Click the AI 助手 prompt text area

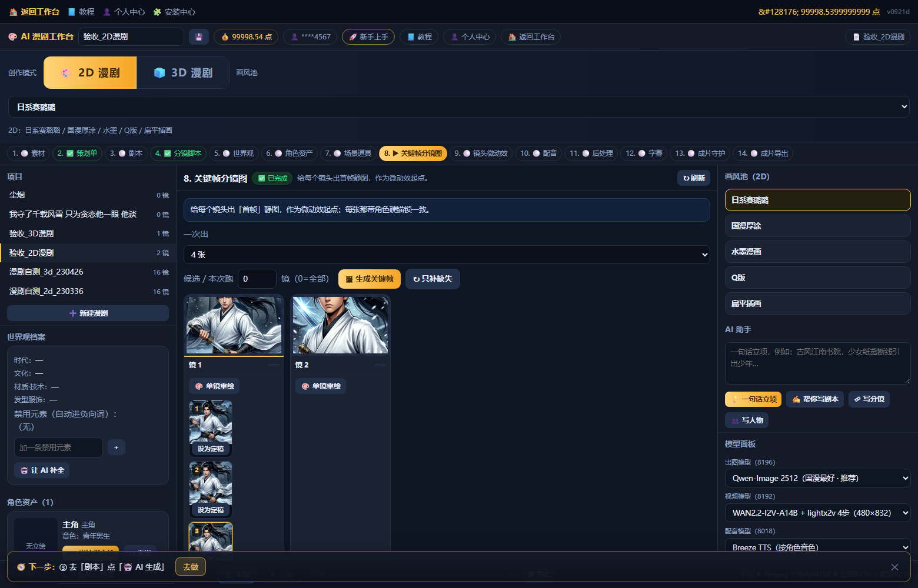point(817,363)
